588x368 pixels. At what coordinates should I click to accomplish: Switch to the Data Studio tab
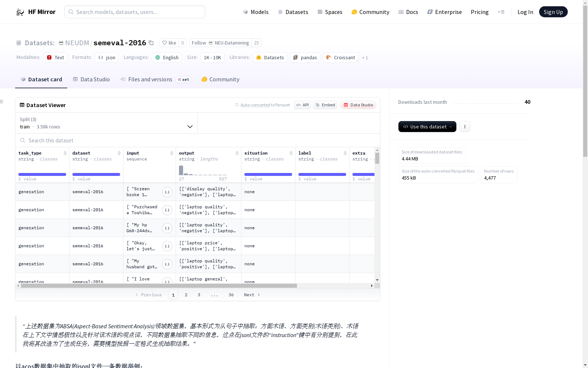(x=91, y=79)
